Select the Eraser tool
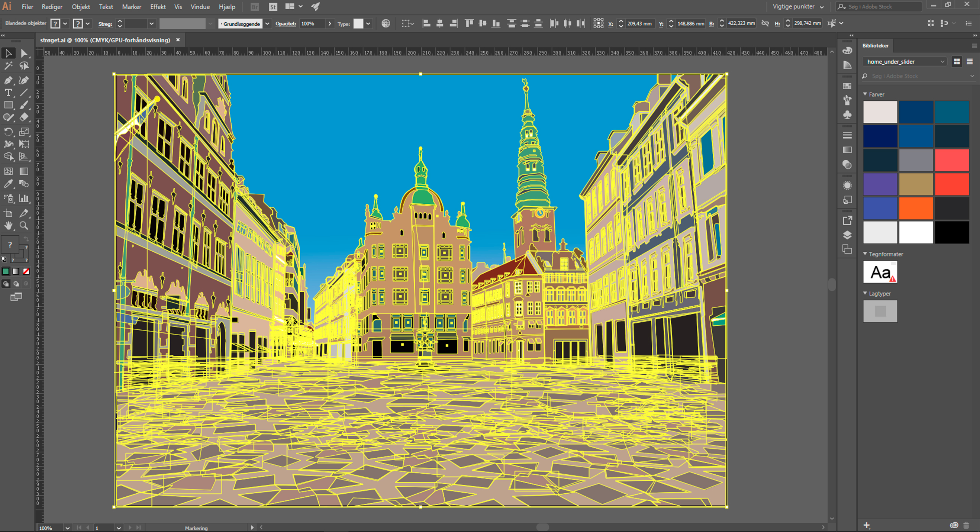Viewport: 980px width, 532px height. (x=24, y=117)
